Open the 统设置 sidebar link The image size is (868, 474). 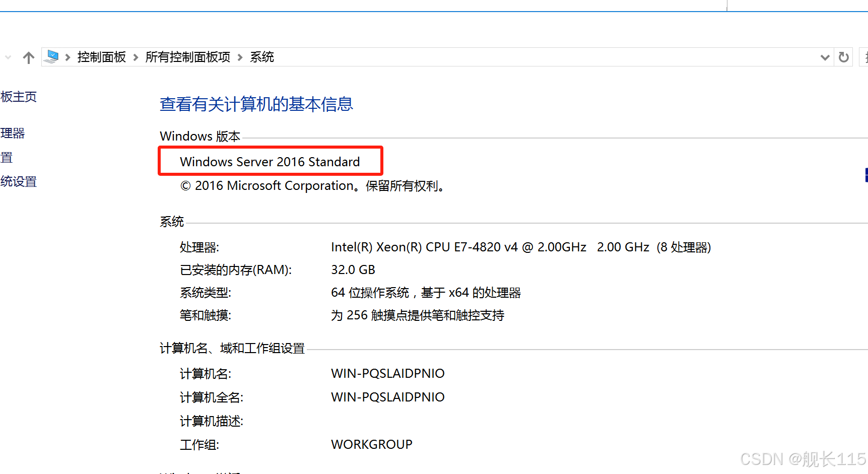click(x=19, y=182)
